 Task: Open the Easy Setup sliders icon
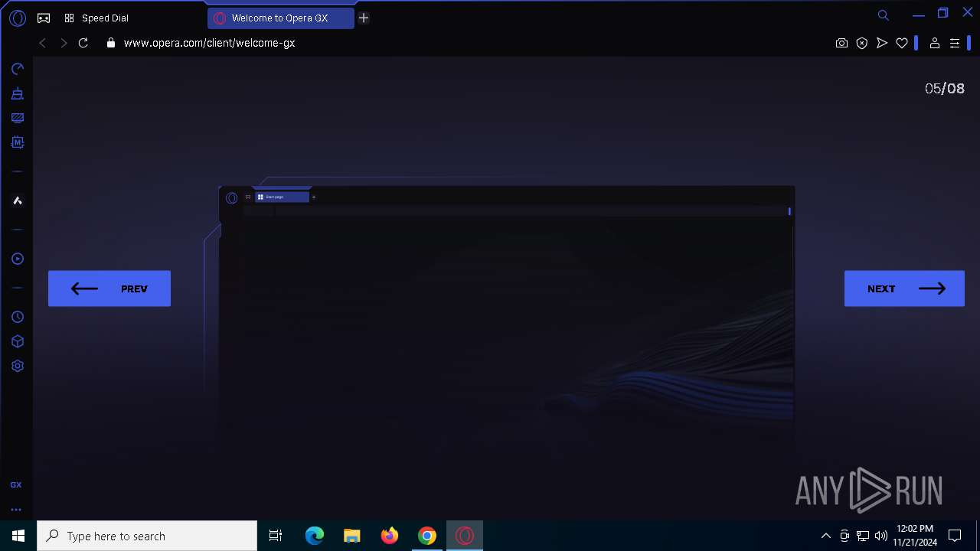pyautogui.click(x=955, y=43)
